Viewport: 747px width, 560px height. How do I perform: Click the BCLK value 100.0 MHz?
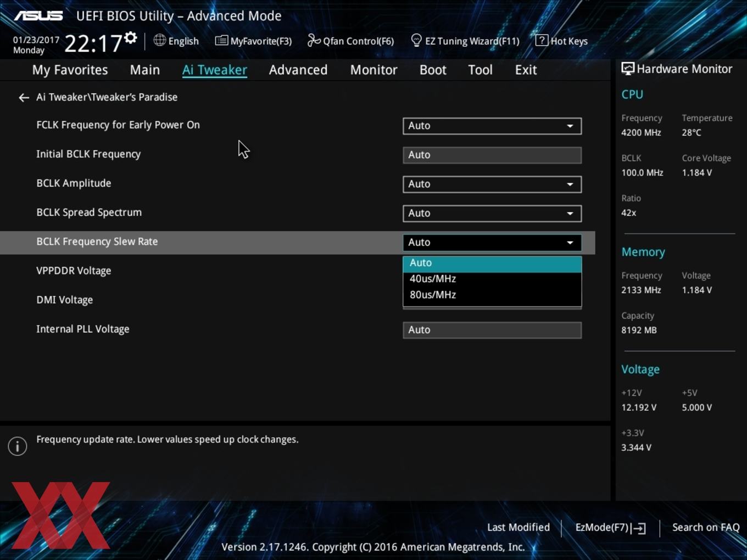(642, 173)
